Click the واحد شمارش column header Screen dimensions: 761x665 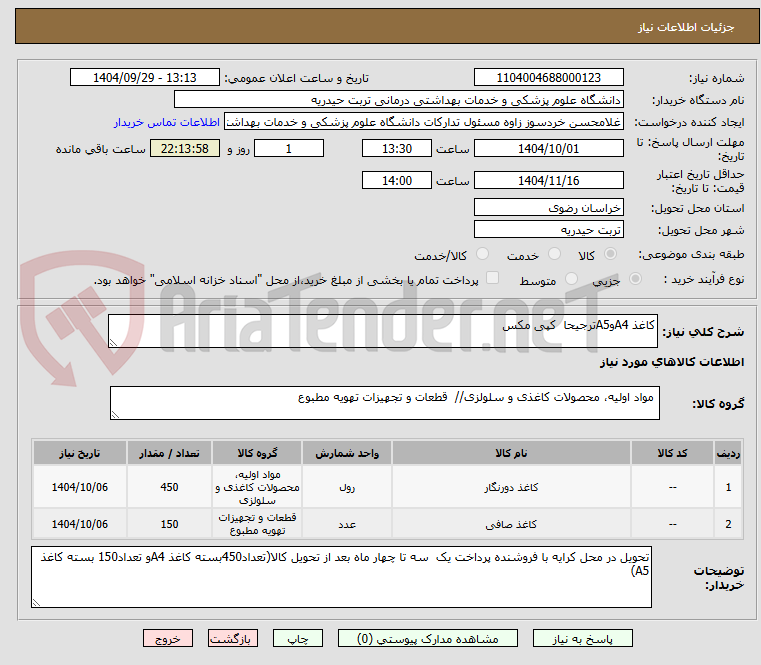point(347,453)
